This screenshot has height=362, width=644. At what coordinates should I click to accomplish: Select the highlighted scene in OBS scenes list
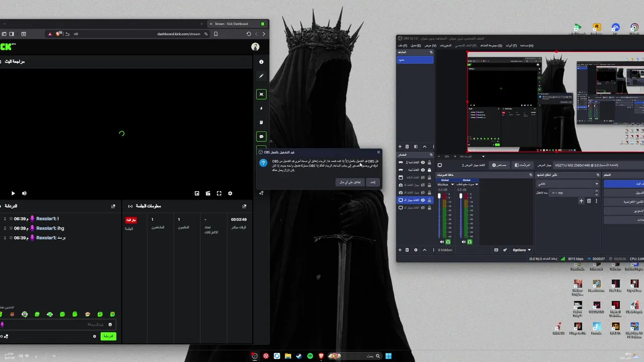point(415,60)
